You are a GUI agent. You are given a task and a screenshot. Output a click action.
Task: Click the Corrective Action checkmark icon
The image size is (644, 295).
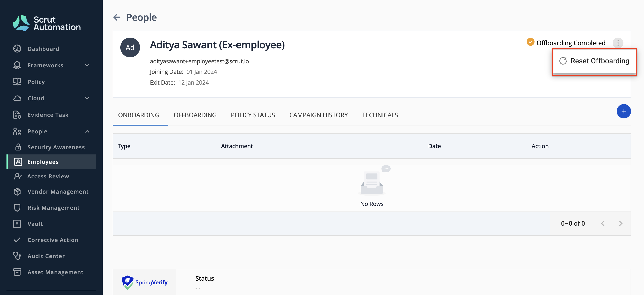17,240
